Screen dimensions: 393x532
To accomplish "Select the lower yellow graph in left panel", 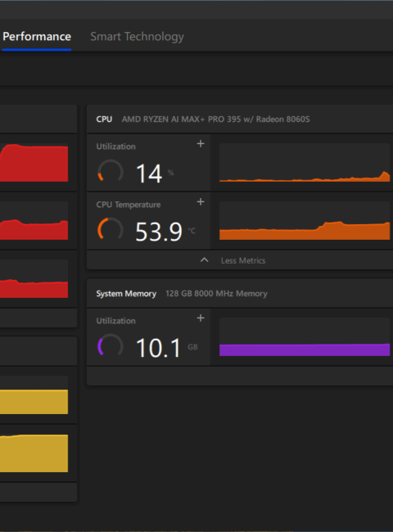I will click(x=34, y=453).
